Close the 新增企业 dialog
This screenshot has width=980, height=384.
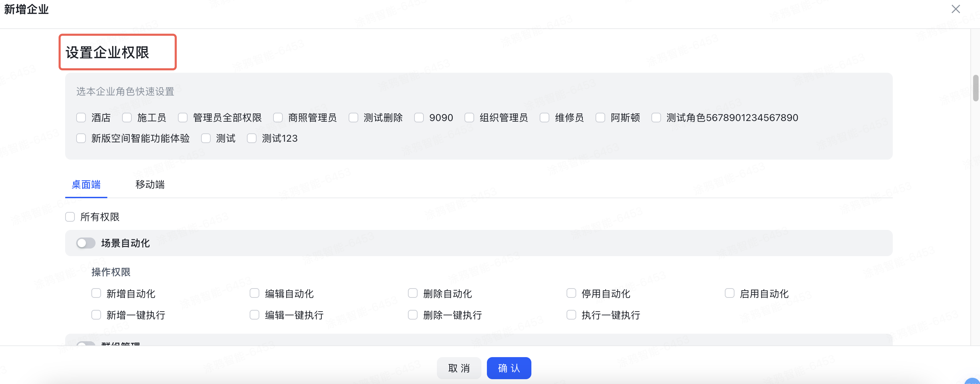[x=956, y=9]
